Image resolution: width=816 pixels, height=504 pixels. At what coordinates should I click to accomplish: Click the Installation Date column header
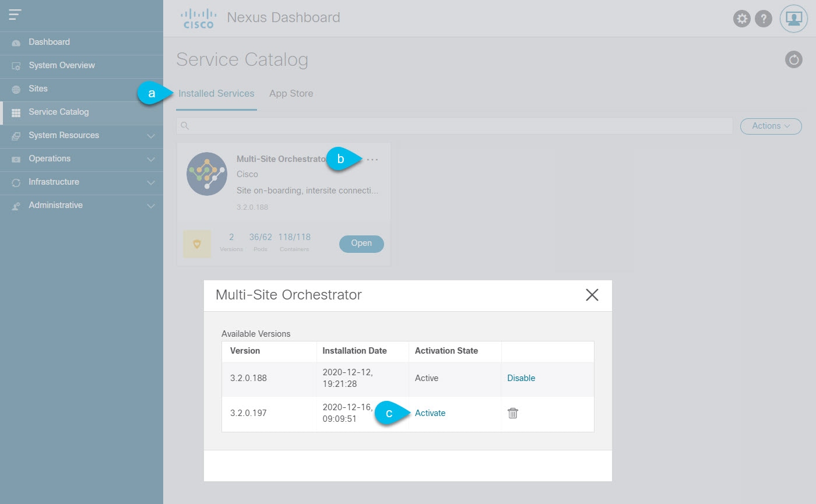pos(354,351)
